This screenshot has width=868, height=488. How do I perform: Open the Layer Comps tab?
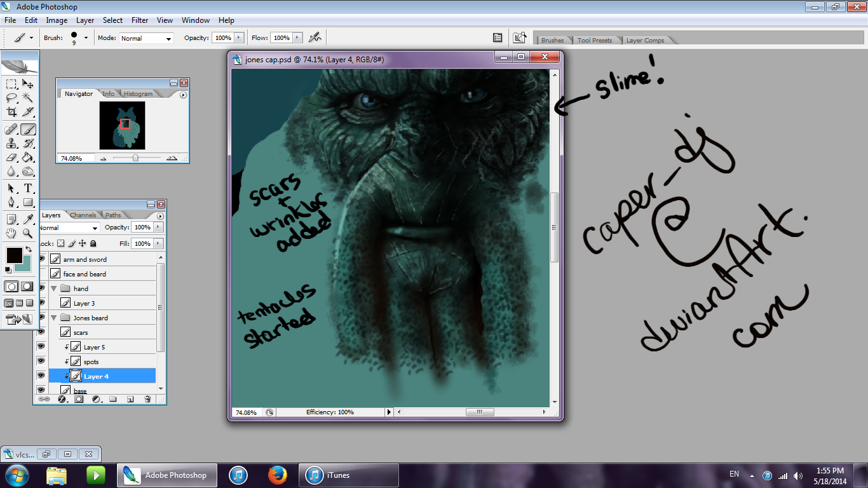[x=645, y=40]
